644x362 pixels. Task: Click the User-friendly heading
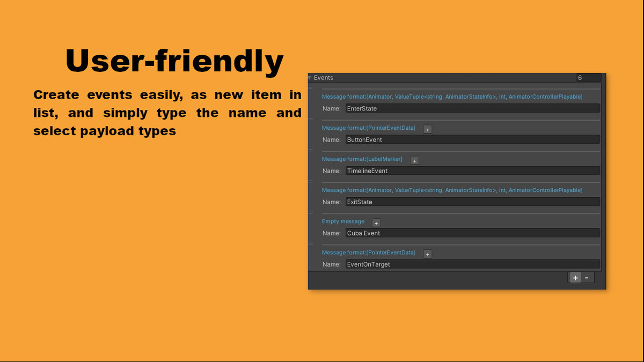click(x=174, y=60)
